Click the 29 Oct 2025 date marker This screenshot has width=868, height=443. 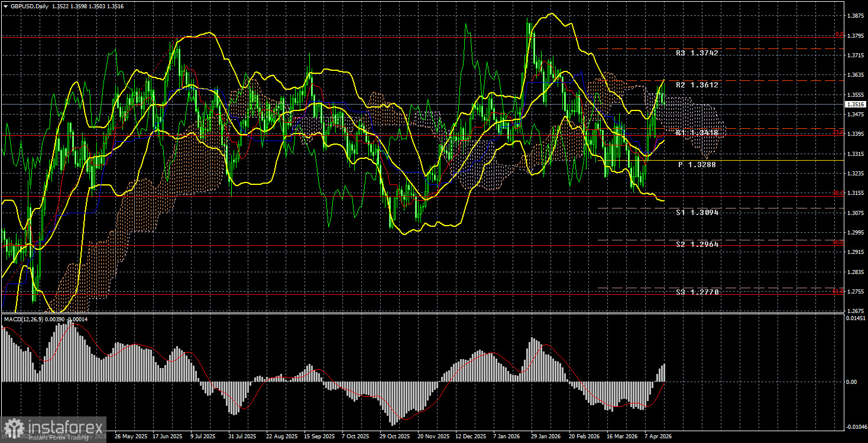click(x=396, y=437)
